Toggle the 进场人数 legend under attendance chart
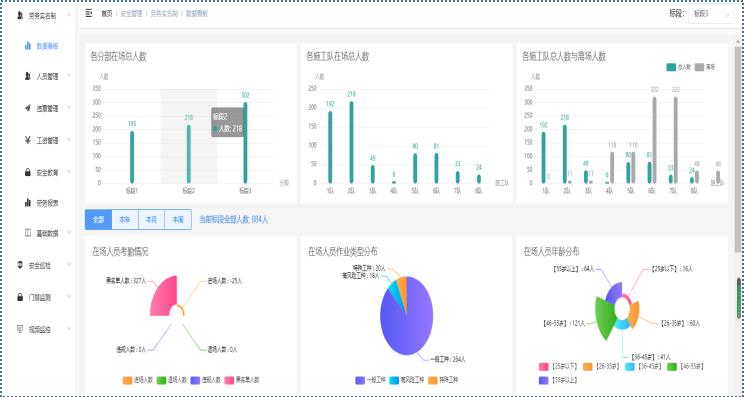 pyautogui.click(x=138, y=380)
